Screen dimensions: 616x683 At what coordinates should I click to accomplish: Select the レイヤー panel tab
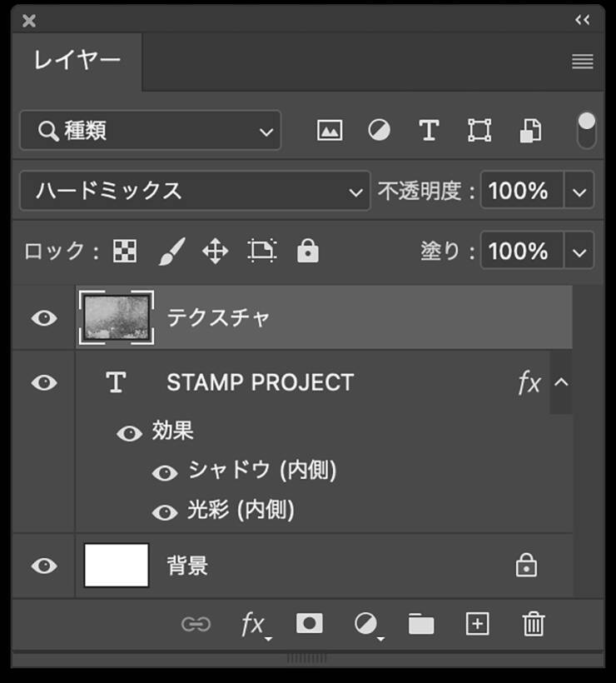[x=77, y=61]
